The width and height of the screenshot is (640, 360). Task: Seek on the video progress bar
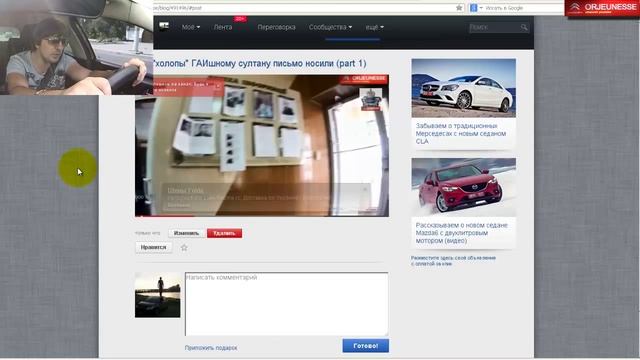(x=262, y=215)
